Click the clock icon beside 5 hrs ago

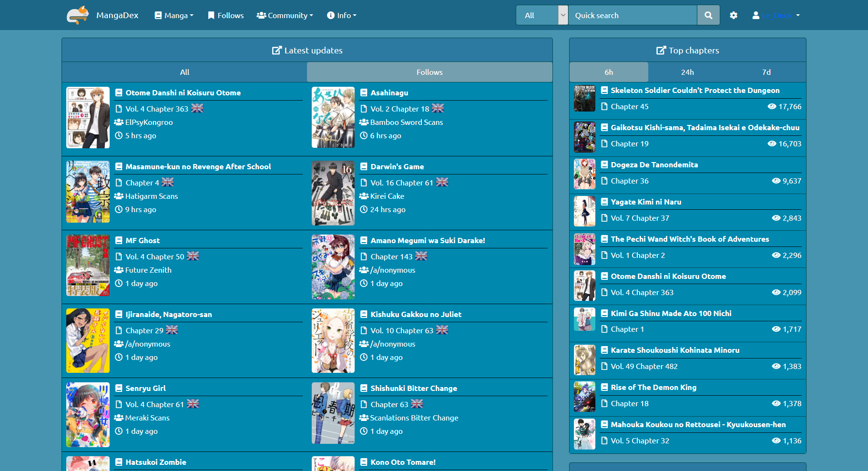click(119, 136)
